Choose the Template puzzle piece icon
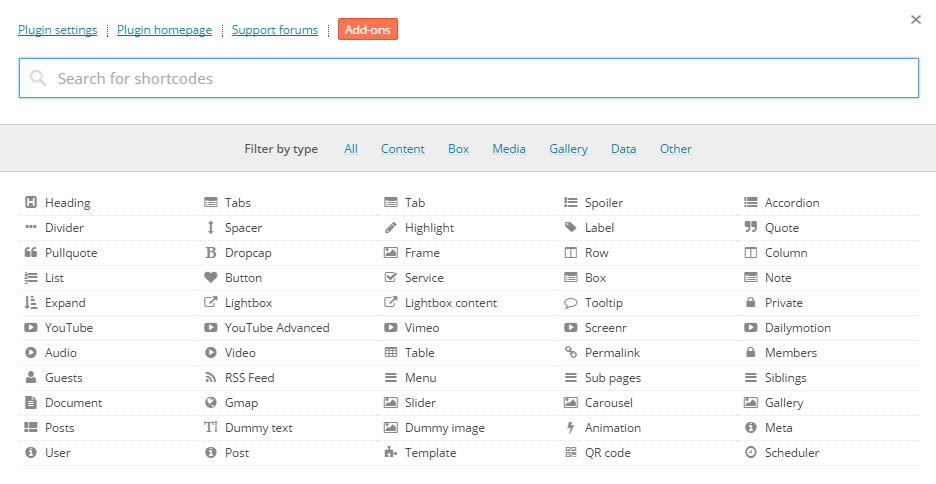The width and height of the screenshot is (936, 484). 390,452
